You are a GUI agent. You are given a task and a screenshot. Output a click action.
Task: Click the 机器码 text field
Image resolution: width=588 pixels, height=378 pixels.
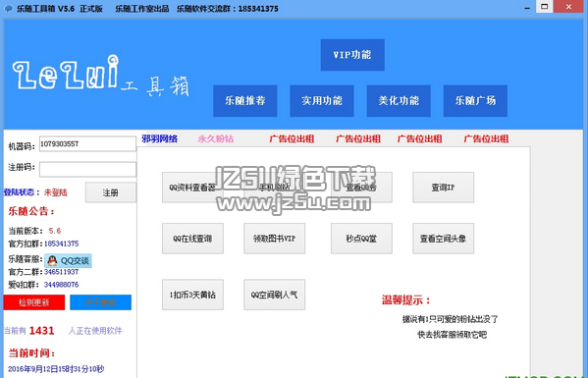click(x=87, y=144)
